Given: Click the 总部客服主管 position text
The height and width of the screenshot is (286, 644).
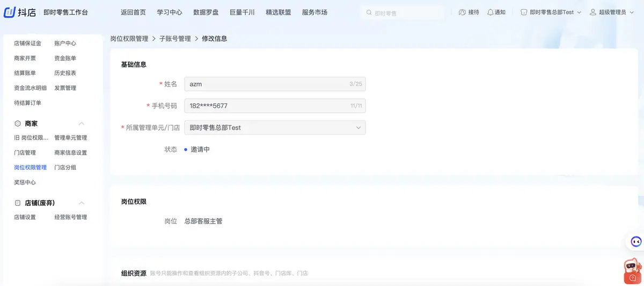Looking at the screenshot, I should (x=203, y=221).
